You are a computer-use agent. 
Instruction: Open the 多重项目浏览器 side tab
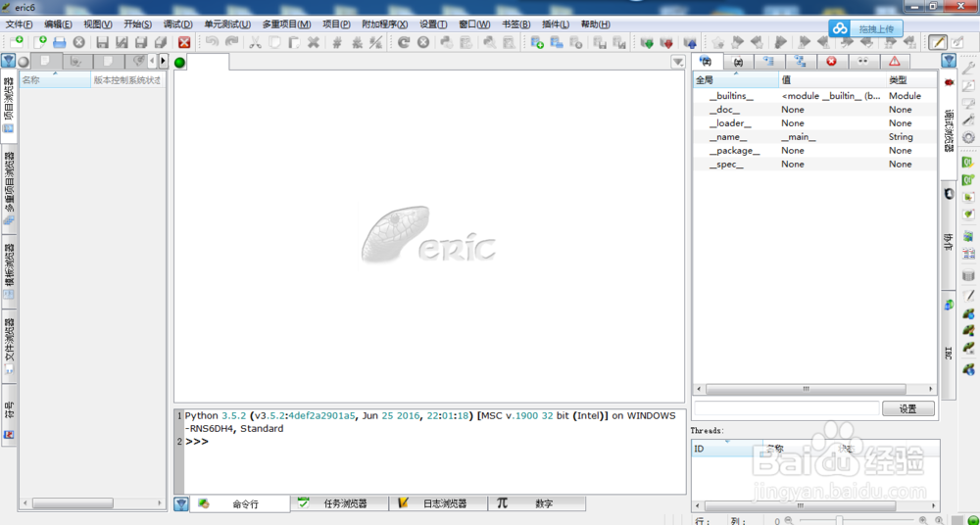[10, 189]
